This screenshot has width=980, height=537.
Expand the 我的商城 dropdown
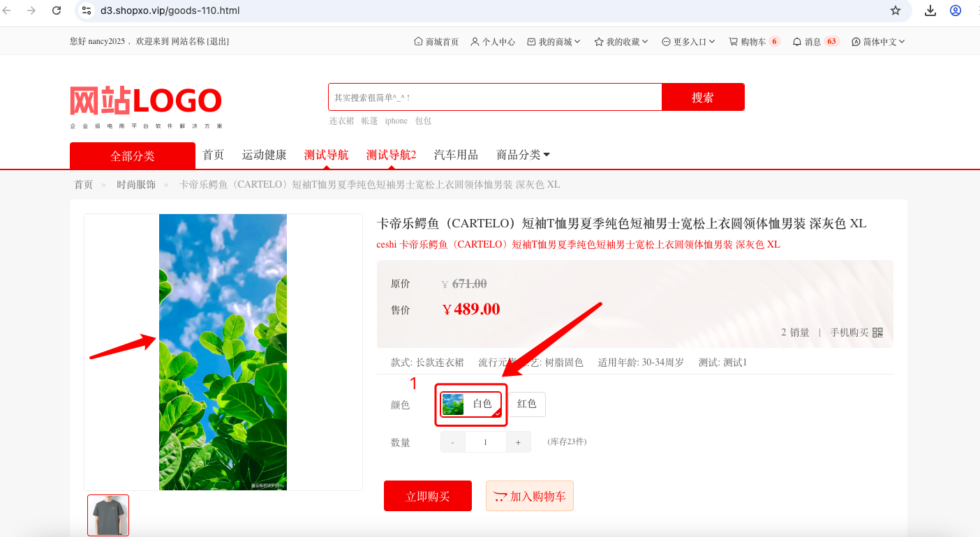[554, 42]
